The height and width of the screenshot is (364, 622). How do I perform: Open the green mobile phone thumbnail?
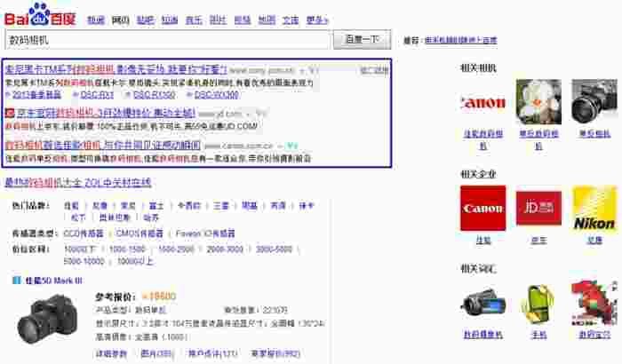point(538,304)
